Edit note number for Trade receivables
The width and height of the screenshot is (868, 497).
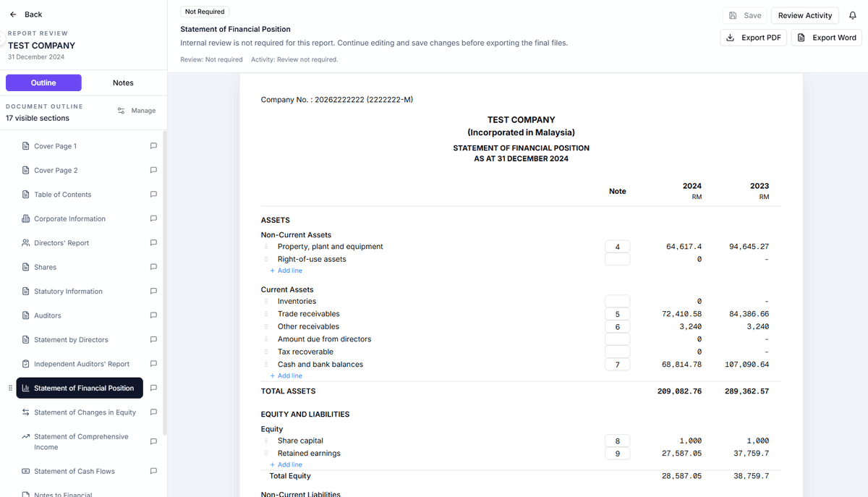pyautogui.click(x=617, y=314)
